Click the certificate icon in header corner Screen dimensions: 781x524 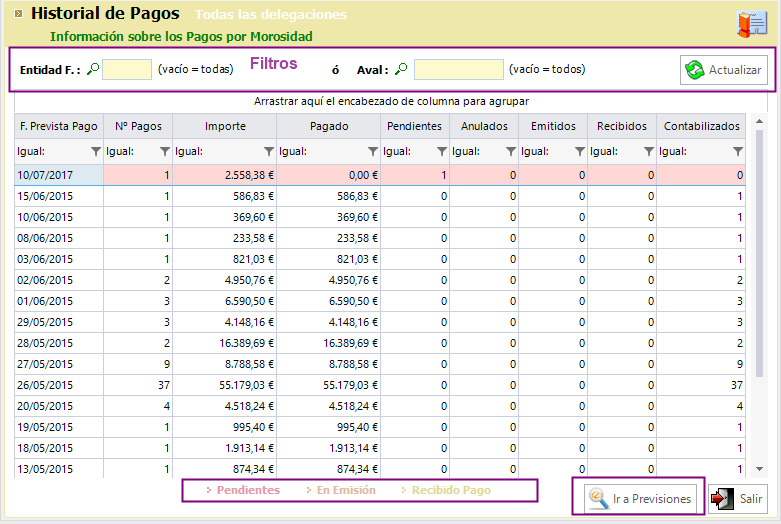tap(752, 24)
